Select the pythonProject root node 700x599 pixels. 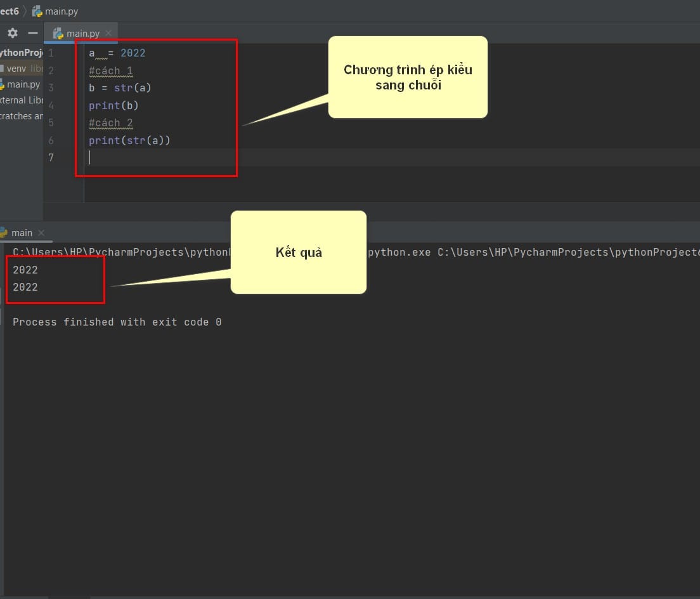pyautogui.click(x=22, y=53)
